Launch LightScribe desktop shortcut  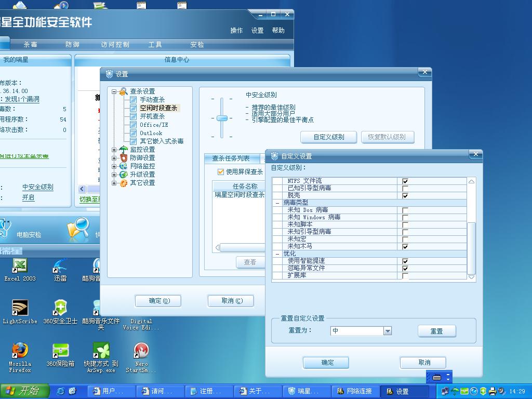tap(20, 308)
